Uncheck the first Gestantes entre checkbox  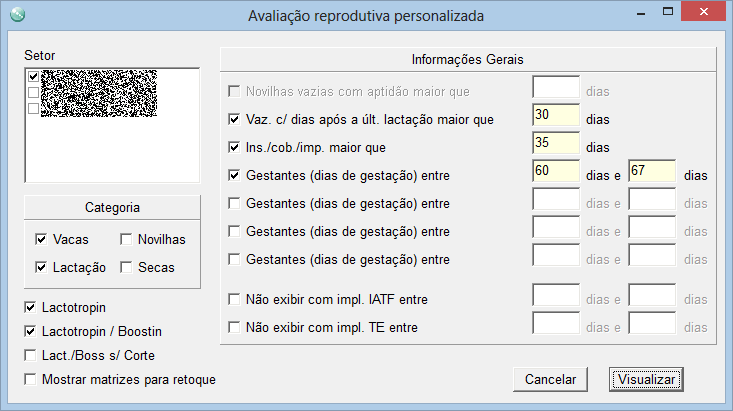(x=234, y=175)
